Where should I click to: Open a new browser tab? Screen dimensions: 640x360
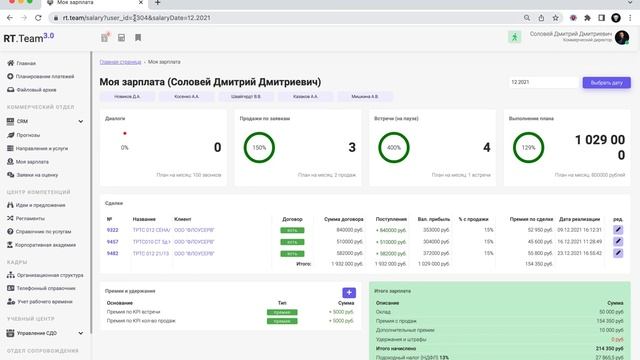point(158,3)
